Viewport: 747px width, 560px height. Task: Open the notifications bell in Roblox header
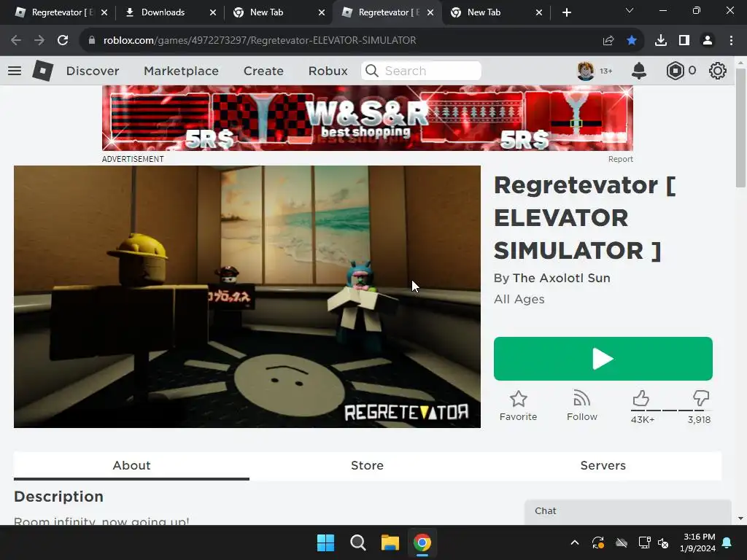pyautogui.click(x=639, y=71)
